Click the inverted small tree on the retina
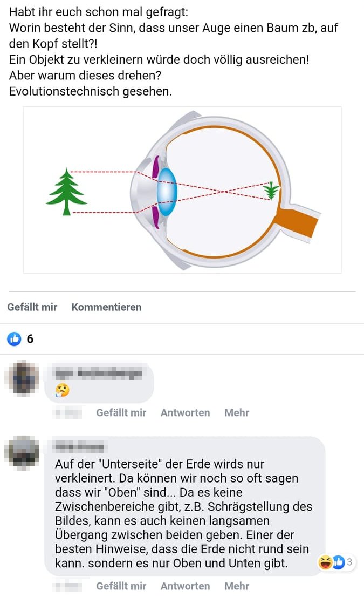 [x=272, y=191]
